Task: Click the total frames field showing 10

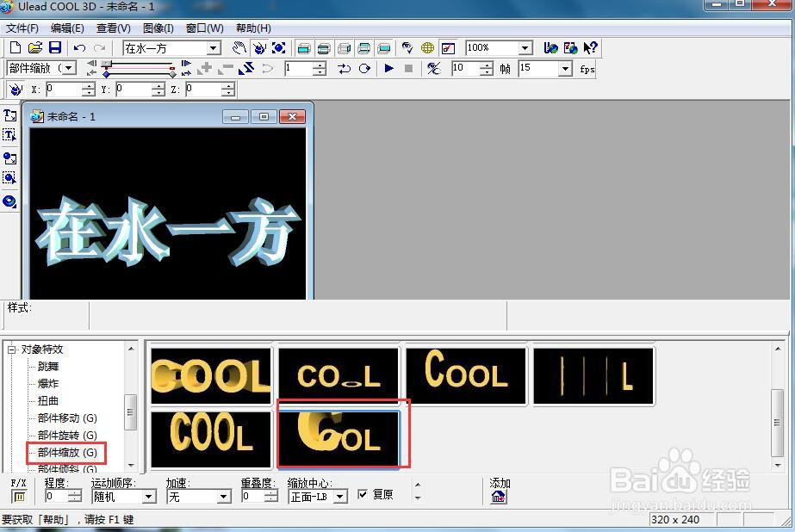Action: click(x=466, y=68)
